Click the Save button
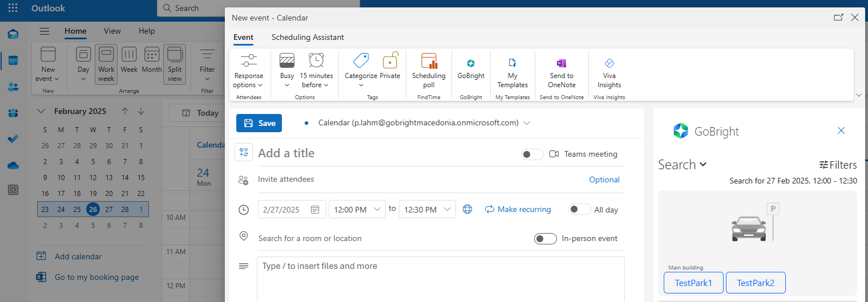Image resolution: width=868 pixels, height=302 pixels. 259,123
